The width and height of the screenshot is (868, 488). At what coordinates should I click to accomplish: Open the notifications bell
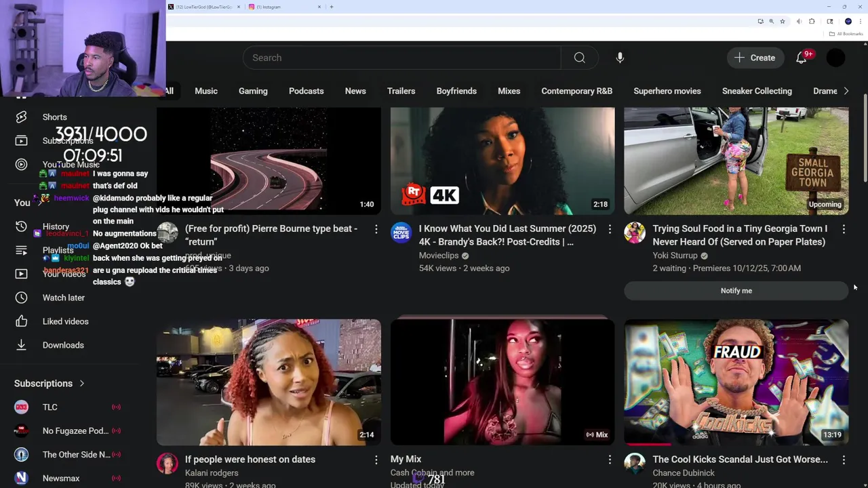(x=802, y=58)
